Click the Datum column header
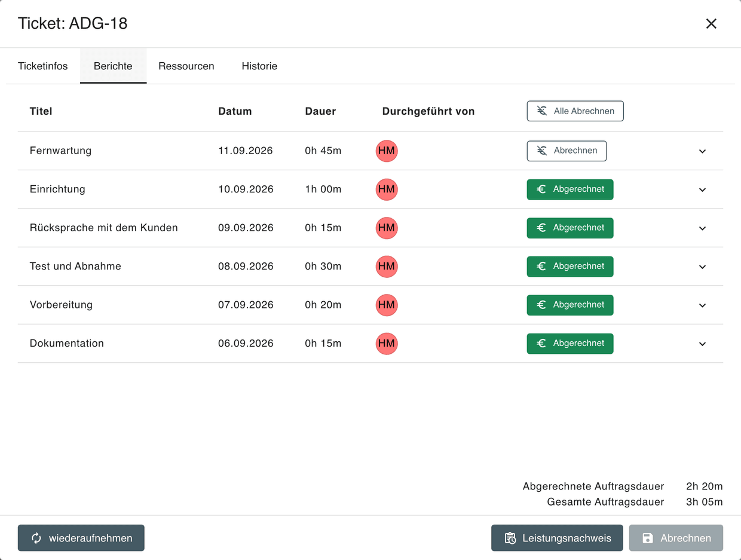 (235, 111)
